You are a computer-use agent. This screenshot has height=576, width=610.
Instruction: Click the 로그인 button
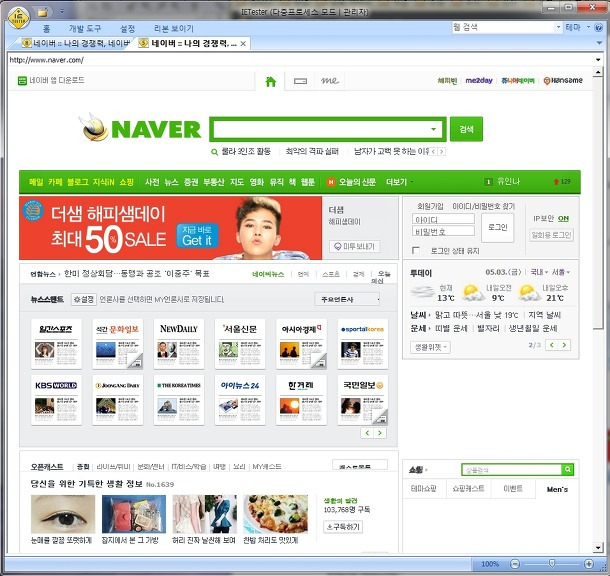[498, 227]
